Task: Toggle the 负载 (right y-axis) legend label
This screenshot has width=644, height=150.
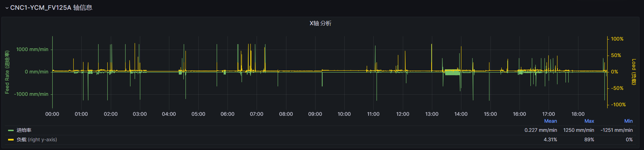Action: 37,140
